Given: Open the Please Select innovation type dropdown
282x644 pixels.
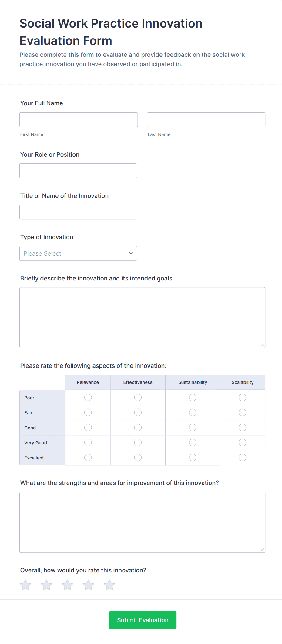Looking at the screenshot, I should (x=78, y=253).
